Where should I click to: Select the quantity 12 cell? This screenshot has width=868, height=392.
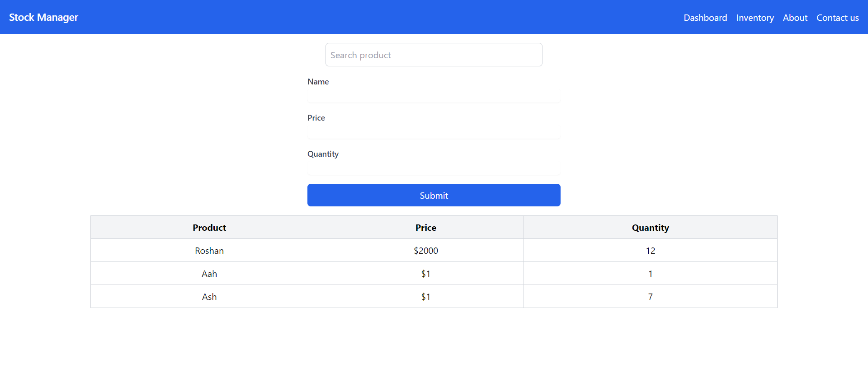point(651,250)
